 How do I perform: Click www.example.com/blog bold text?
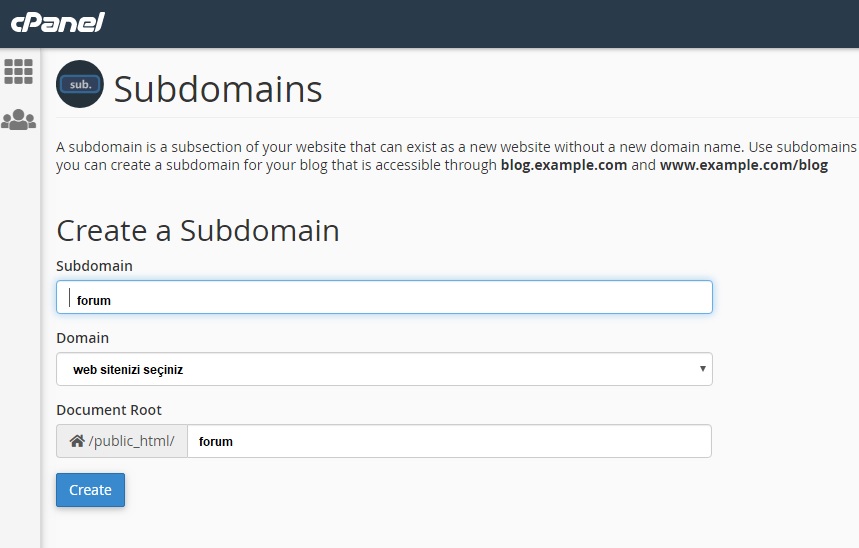[x=744, y=165]
